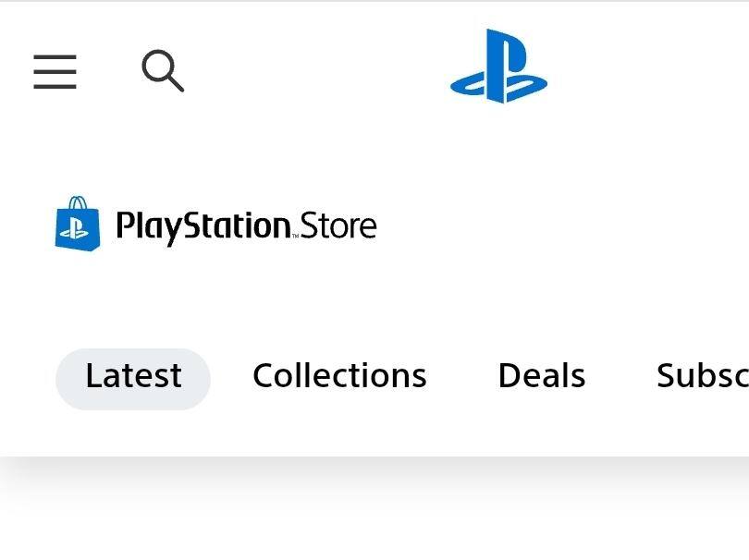Click the PlayStation Store wordmark text
Screen dimensions: 749x560
tap(246, 226)
